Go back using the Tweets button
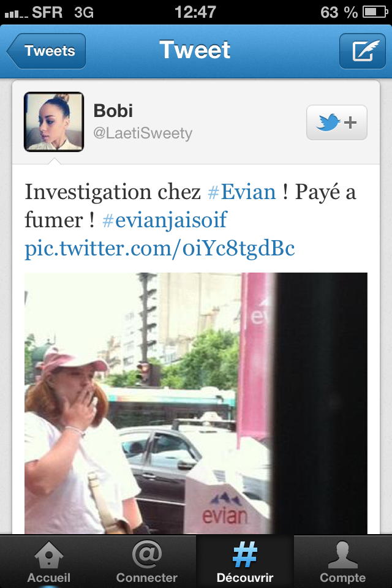The image size is (392, 588). 46,51
